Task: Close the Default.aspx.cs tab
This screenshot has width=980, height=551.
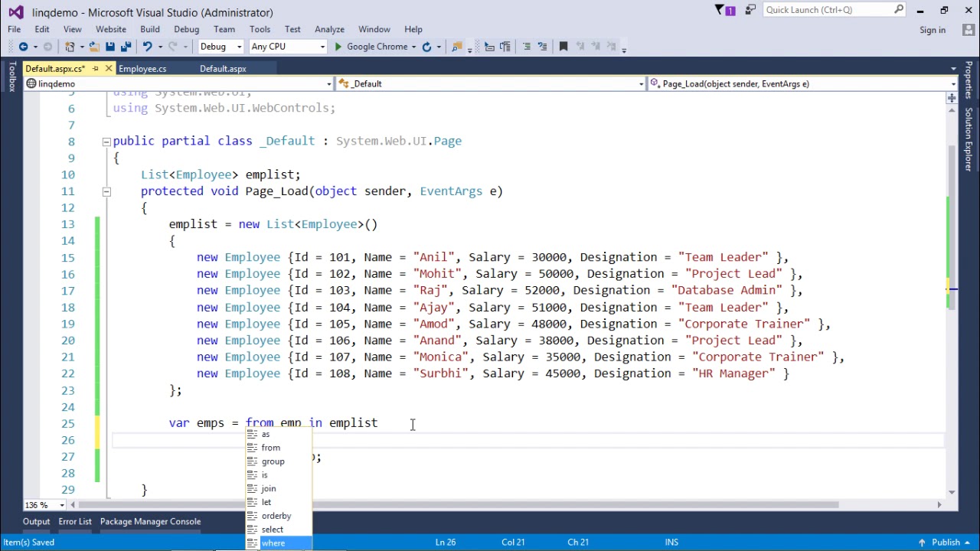Action: [x=108, y=69]
